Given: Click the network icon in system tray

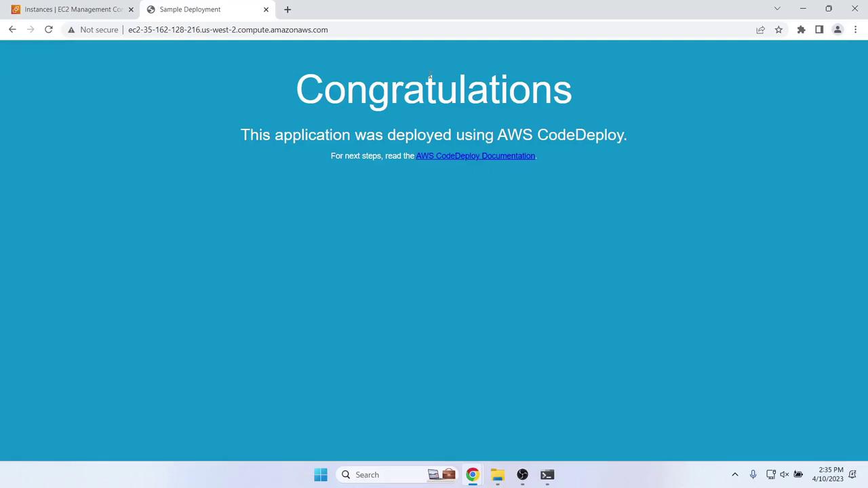Looking at the screenshot, I should click(x=770, y=474).
